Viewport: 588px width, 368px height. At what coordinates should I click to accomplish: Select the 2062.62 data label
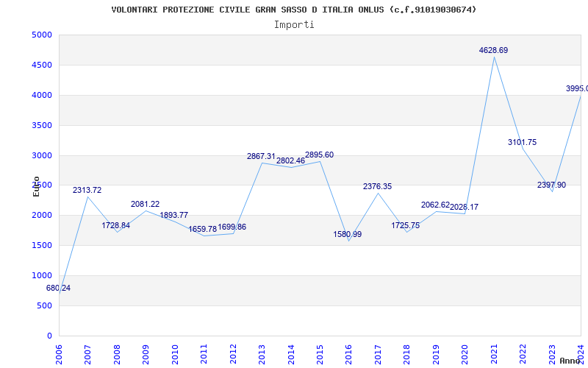point(435,205)
